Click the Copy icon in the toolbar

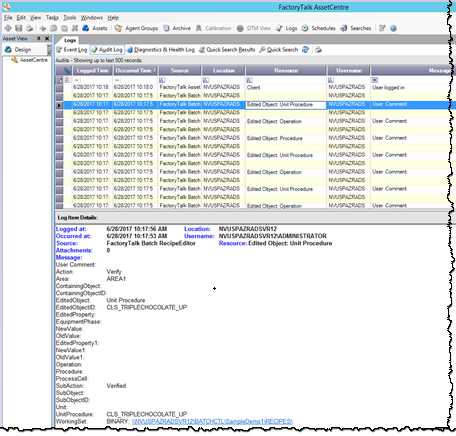pos(53,28)
